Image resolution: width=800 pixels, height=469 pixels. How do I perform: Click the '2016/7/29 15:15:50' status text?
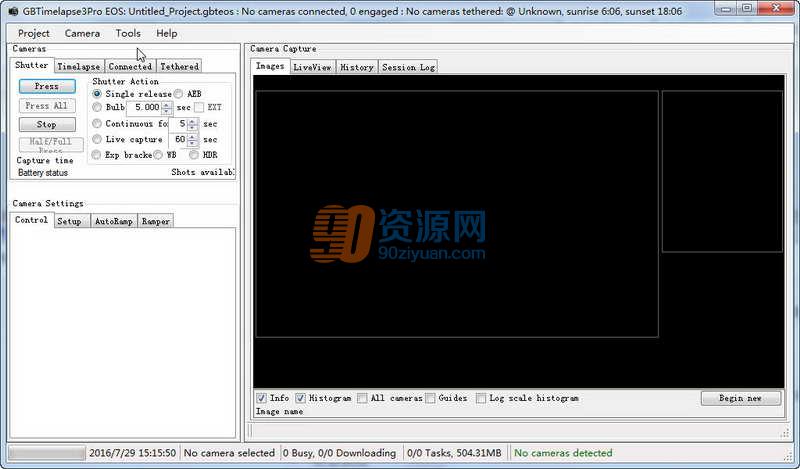tap(132, 453)
